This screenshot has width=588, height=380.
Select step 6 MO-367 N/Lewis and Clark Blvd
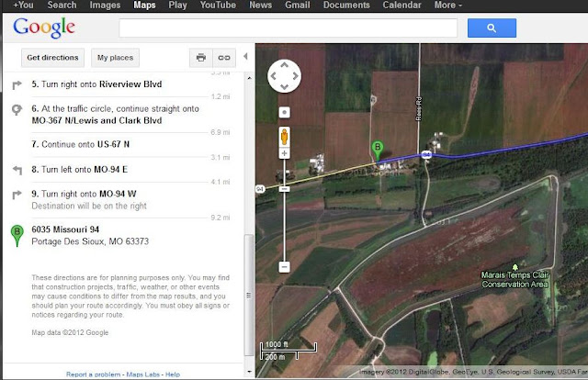pos(116,115)
